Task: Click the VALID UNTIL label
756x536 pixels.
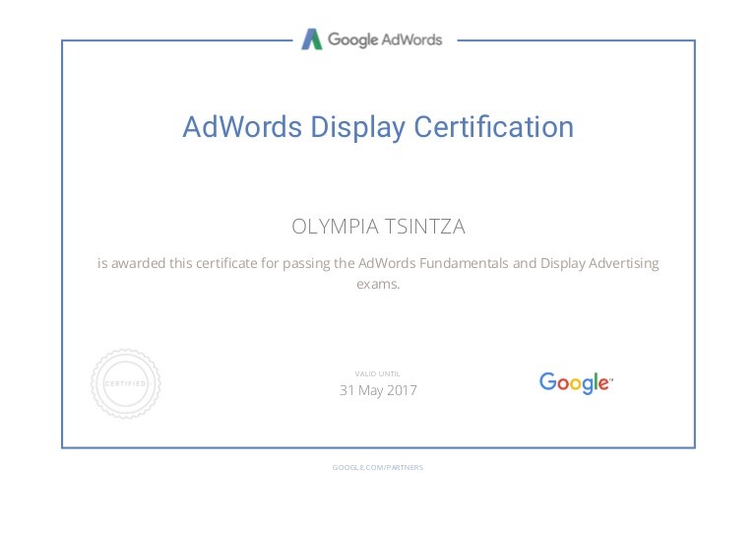Action: click(378, 373)
